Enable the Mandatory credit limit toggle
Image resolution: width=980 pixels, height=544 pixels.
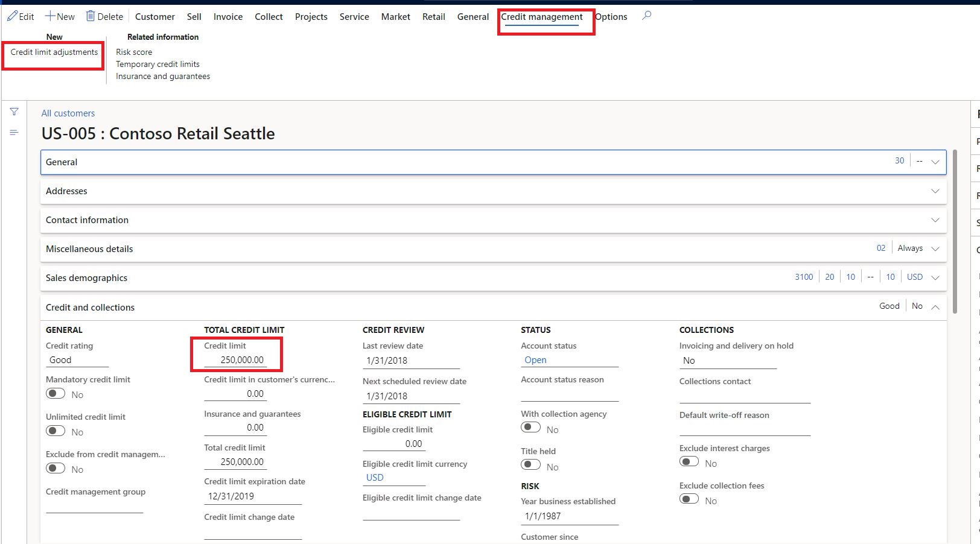tap(55, 393)
